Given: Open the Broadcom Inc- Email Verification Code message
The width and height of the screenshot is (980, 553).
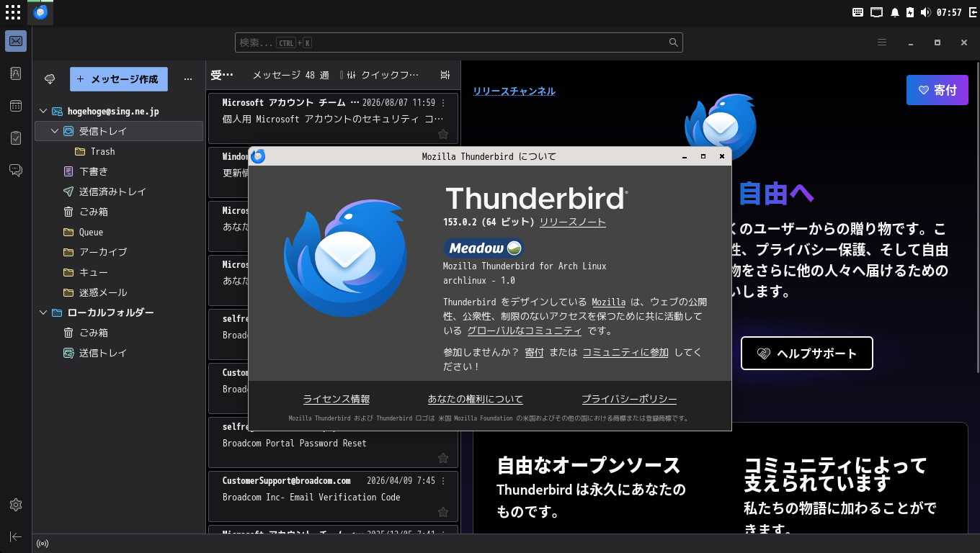Looking at the screenshot, I should coord(333,497).
